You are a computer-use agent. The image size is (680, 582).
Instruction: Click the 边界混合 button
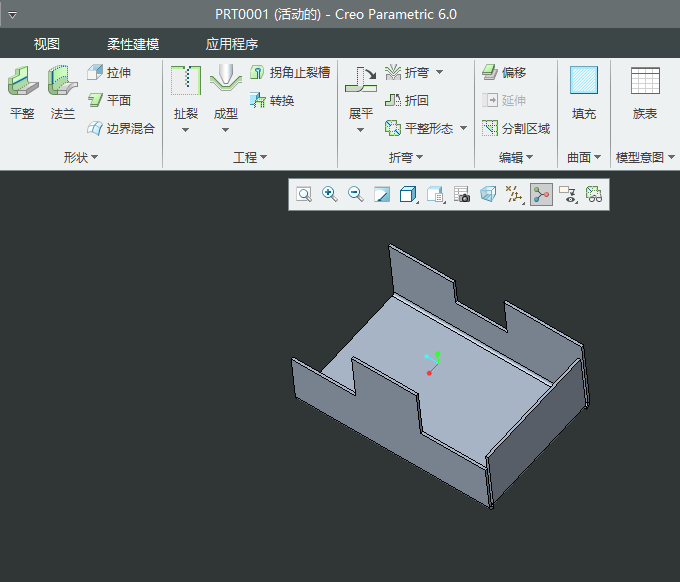pos(121,129)
